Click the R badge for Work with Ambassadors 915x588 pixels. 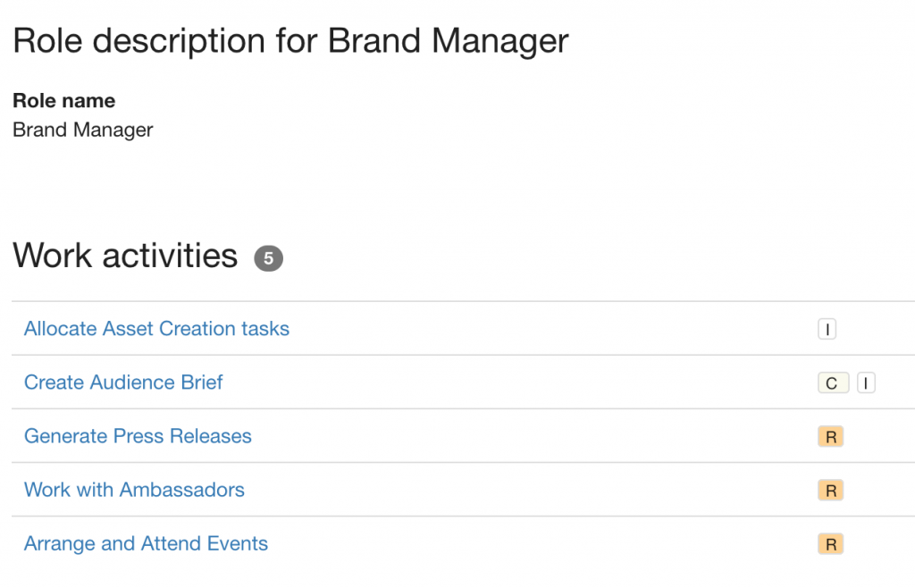tap(830, 490)
